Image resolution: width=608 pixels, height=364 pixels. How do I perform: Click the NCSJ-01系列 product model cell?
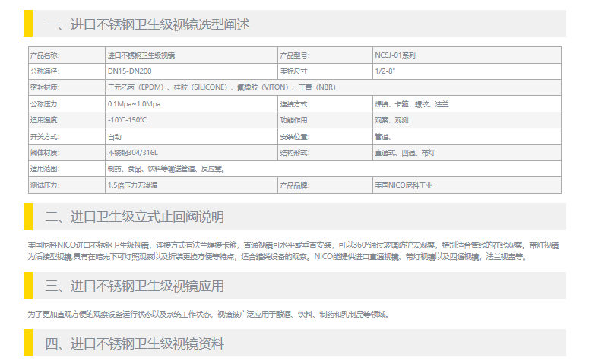click(394, 55)
